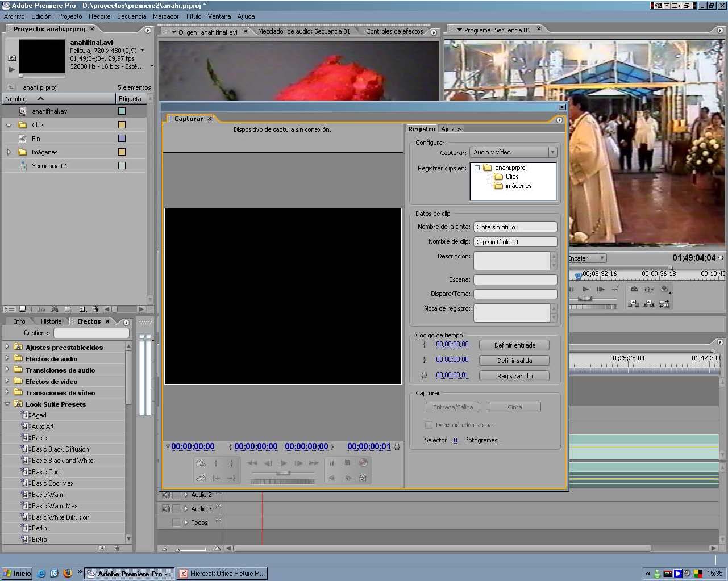Toggle the Audio 3 track speaker
Screen dimensions: 728x581
pyautogui.click(x=167, y=509)
